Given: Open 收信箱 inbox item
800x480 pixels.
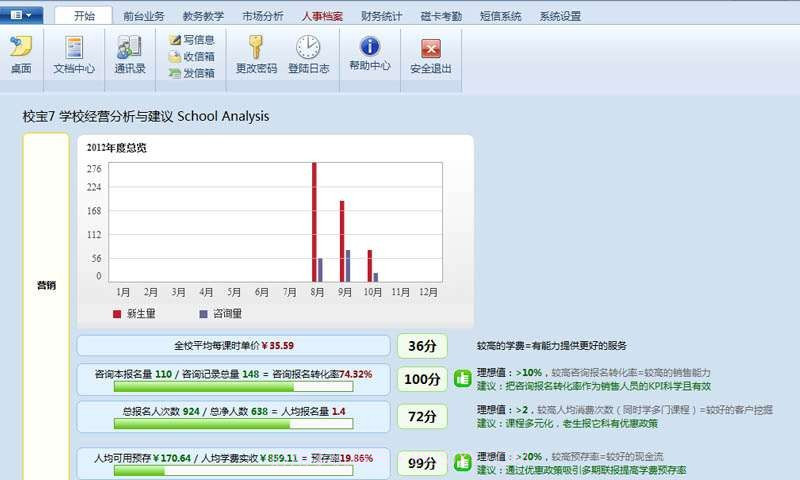Looking at the screenshot, I should [192, 57].
